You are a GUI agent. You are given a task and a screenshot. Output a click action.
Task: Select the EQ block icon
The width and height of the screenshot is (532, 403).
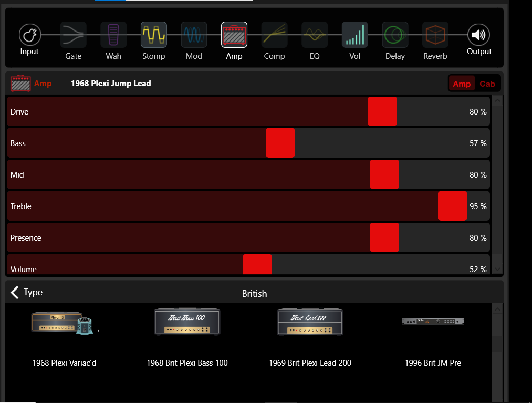click(315, 35)
